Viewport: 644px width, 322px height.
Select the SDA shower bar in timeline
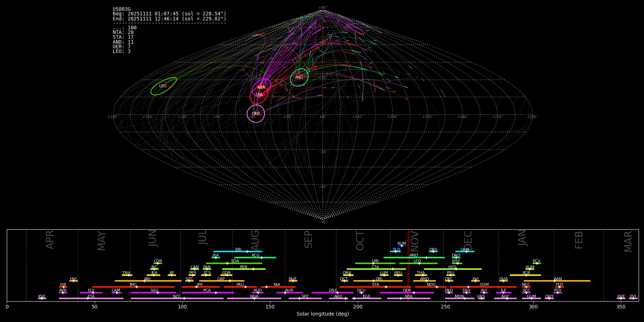point(234,263)
